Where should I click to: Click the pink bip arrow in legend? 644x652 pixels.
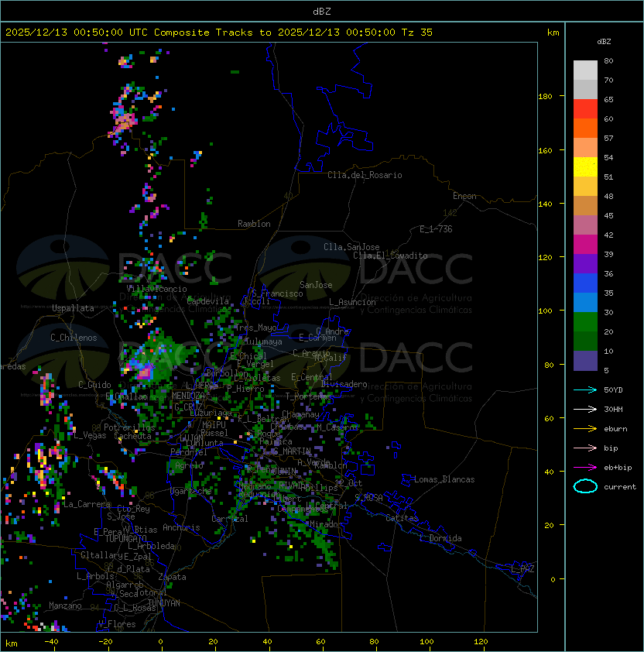(585, 448)
